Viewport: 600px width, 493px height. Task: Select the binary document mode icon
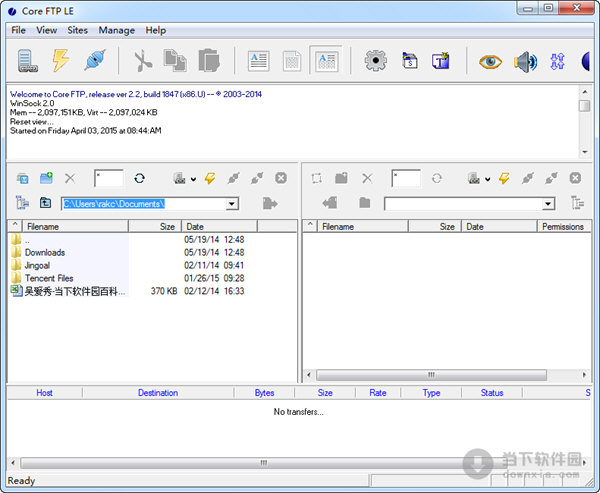292,61
